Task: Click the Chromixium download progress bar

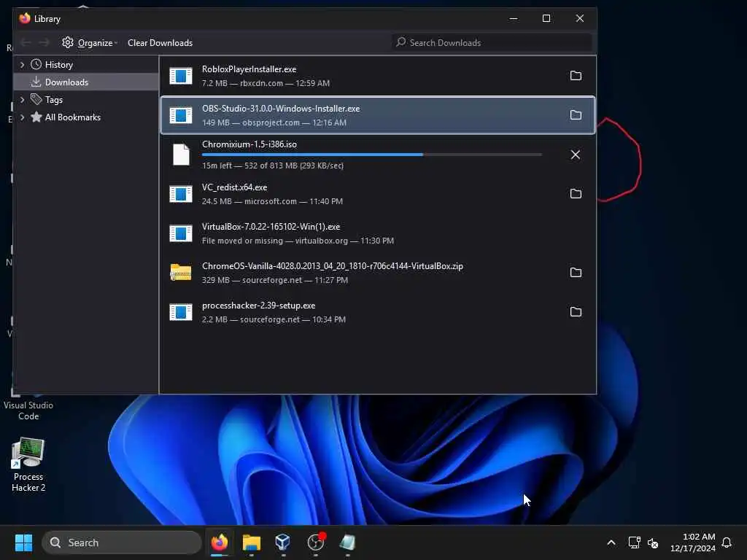Action: (x=371, y=155)
